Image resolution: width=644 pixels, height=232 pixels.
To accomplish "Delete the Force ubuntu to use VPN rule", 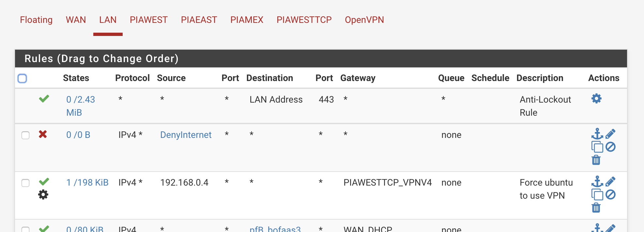I will click(596, 208).
